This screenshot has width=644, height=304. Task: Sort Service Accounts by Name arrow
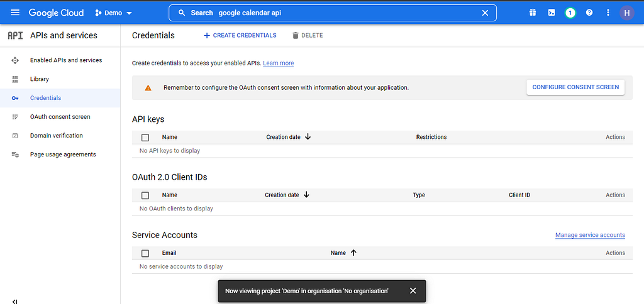[x=353, y=252]
